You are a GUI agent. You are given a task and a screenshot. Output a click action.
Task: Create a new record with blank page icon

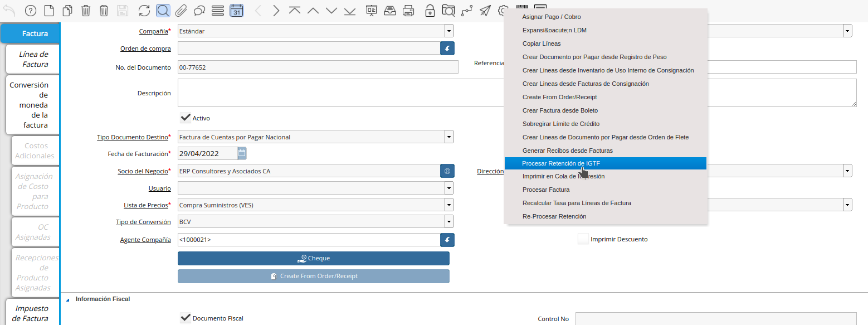[x=49, y=10]
